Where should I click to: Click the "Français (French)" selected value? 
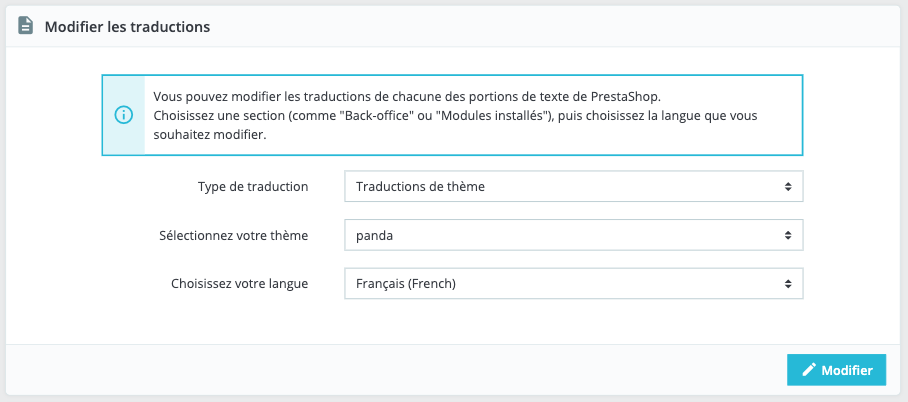coord(406,284)
